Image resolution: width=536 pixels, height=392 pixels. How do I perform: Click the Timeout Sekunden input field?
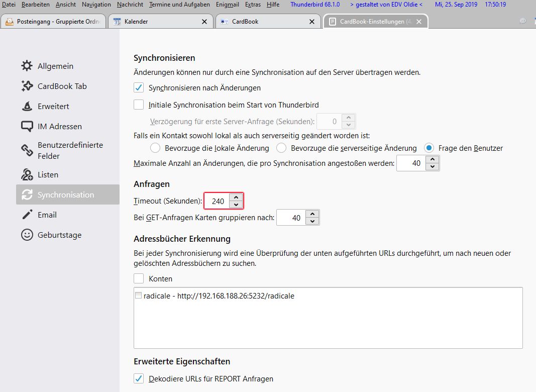coord(218,201)
